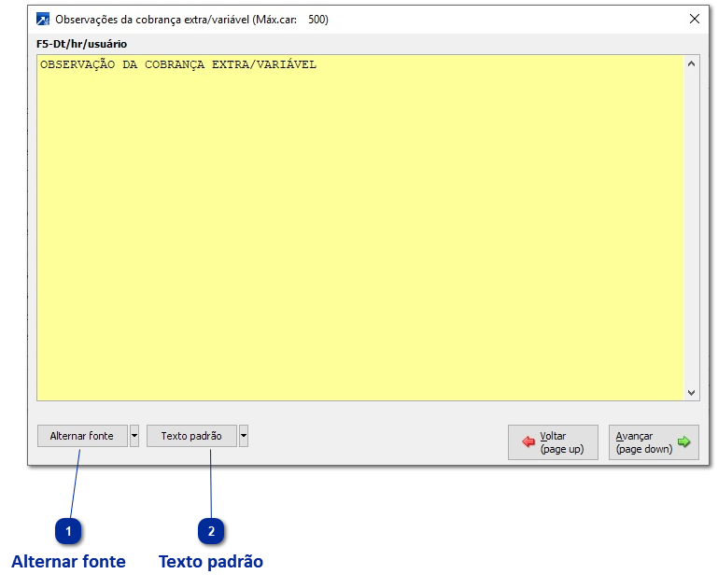Click the green right arrow icon beside Avançar
Image resolution: width=718 pixels, height=588 pixels.
[683, 441]
